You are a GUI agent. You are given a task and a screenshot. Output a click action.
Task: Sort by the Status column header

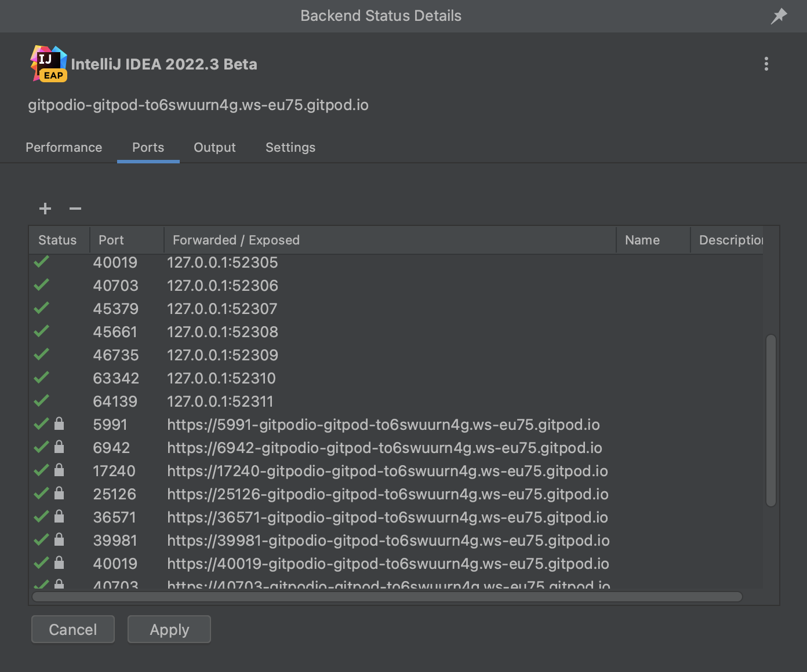tap(59, 240)
